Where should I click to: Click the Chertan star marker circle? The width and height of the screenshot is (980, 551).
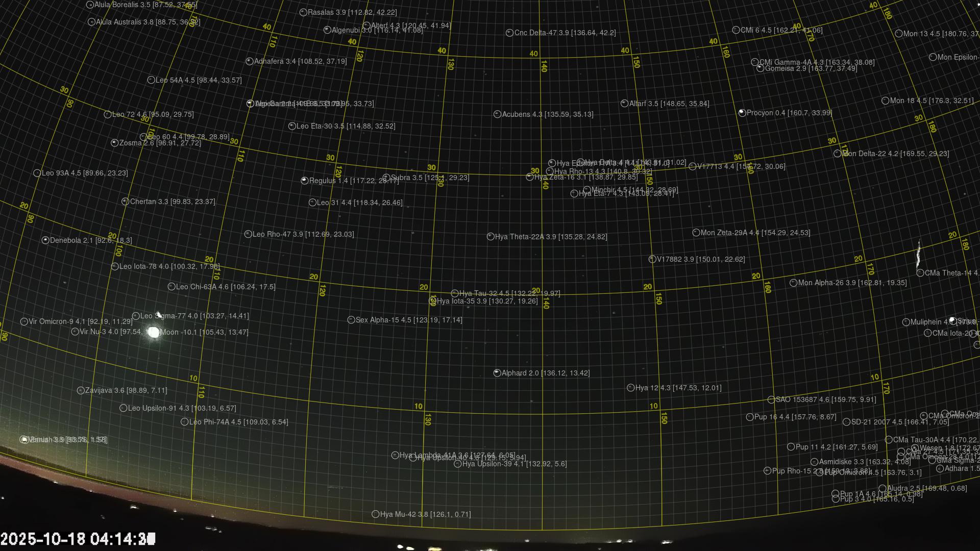(x=125, y=202)
